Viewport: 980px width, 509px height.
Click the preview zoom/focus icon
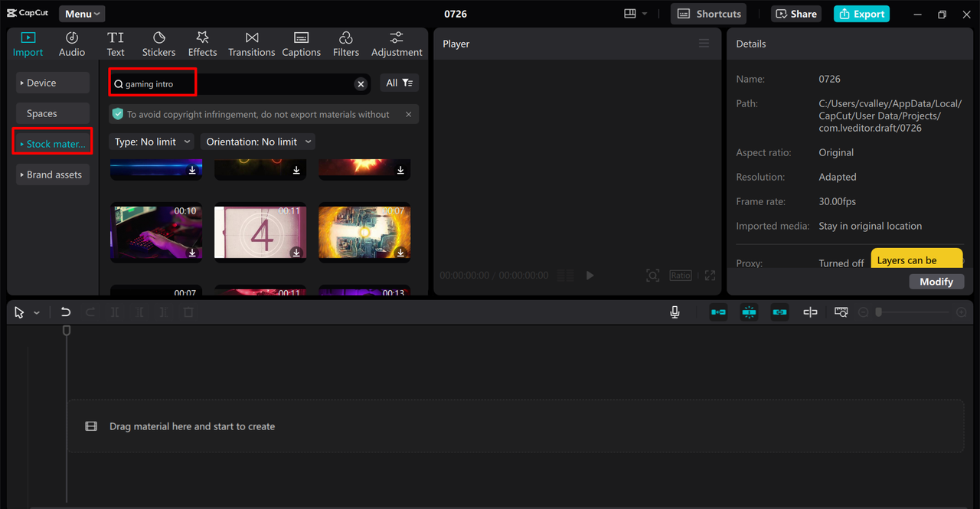tap(652, 276)
